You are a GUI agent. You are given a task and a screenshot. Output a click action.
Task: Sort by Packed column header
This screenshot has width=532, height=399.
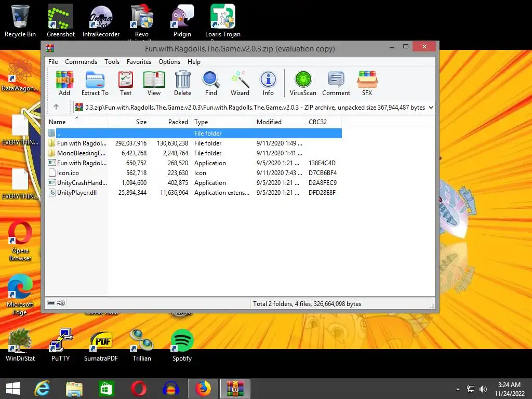170,122
